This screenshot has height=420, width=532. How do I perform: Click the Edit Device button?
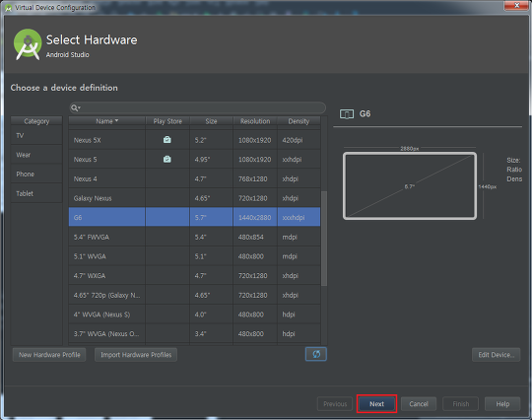496,355
